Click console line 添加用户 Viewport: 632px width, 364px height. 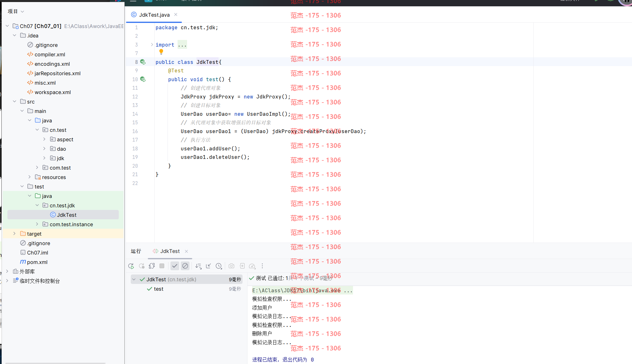[x=262, y=308]
